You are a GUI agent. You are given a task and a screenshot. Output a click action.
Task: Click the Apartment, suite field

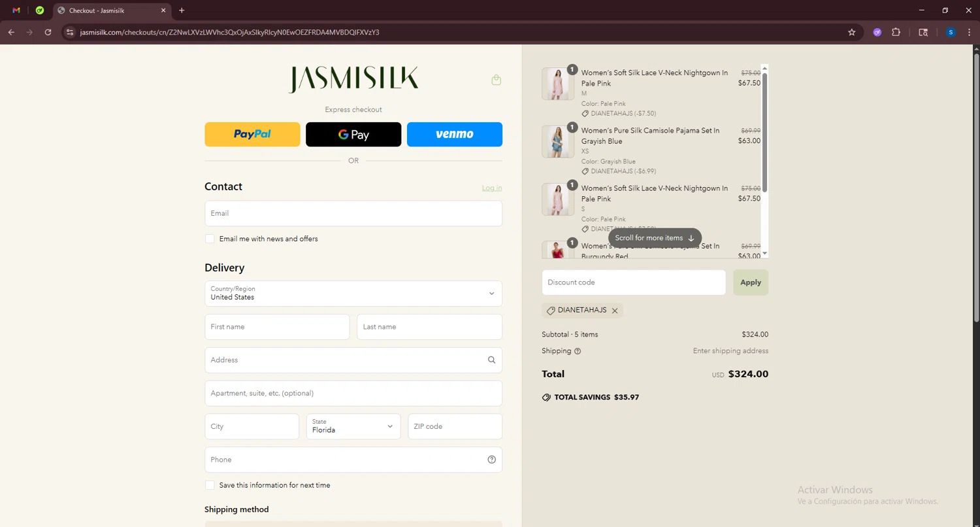(353, 393)
